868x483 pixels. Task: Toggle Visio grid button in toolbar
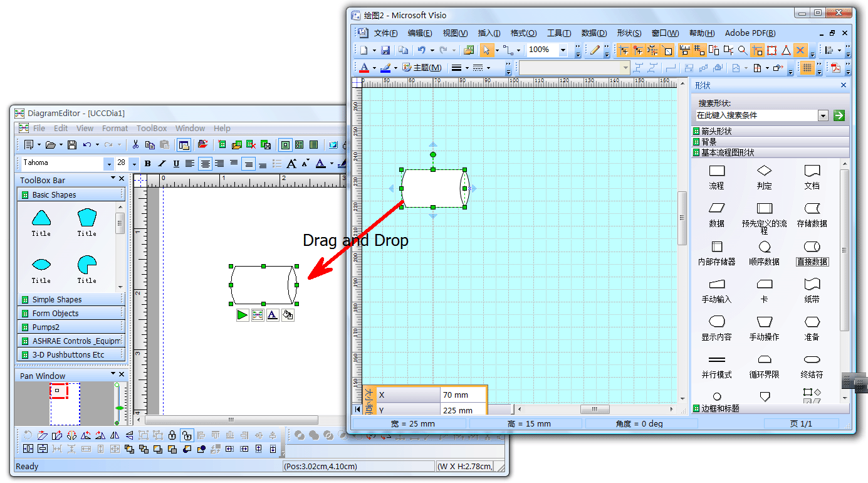click(807, 68)
